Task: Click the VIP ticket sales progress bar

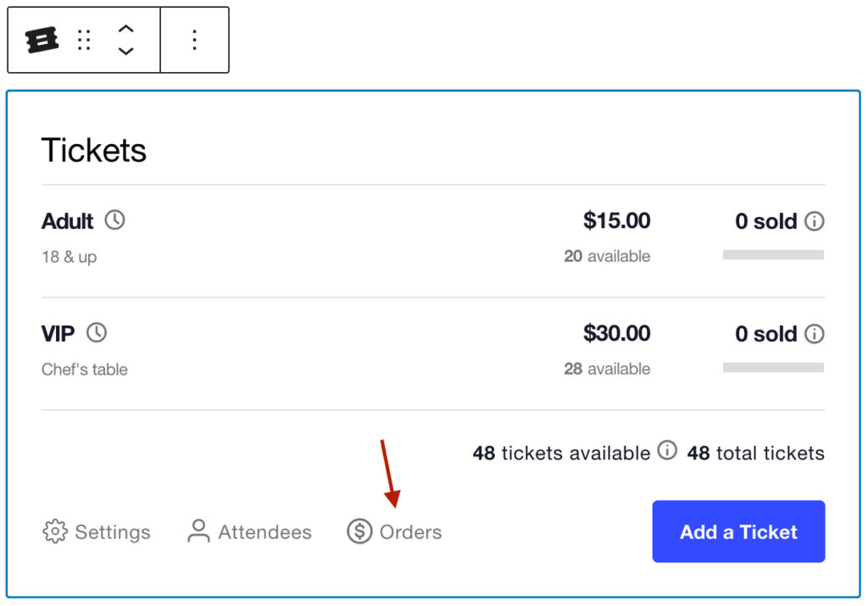Action: (772, 367)
